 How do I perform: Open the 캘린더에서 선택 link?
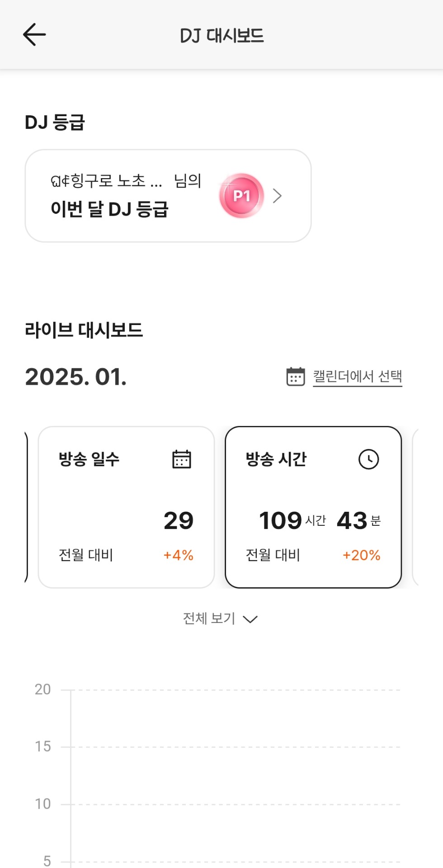coord(357,377)
